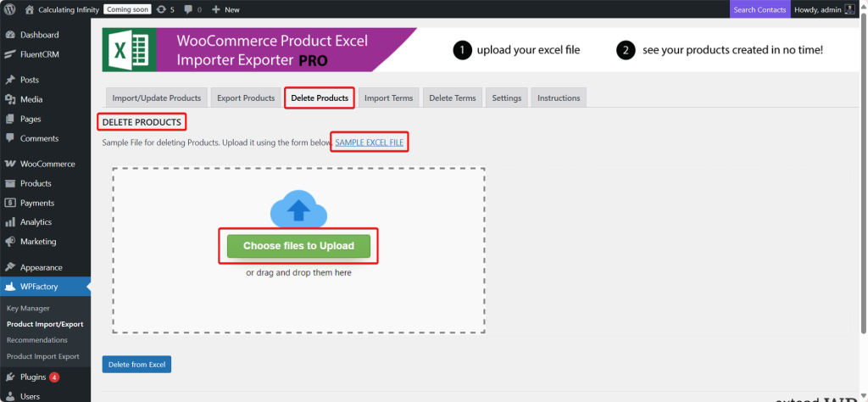Screen dimensions: 868x402
Task: Click Choose files to Upload button
Action: click(x=298, y=246)
